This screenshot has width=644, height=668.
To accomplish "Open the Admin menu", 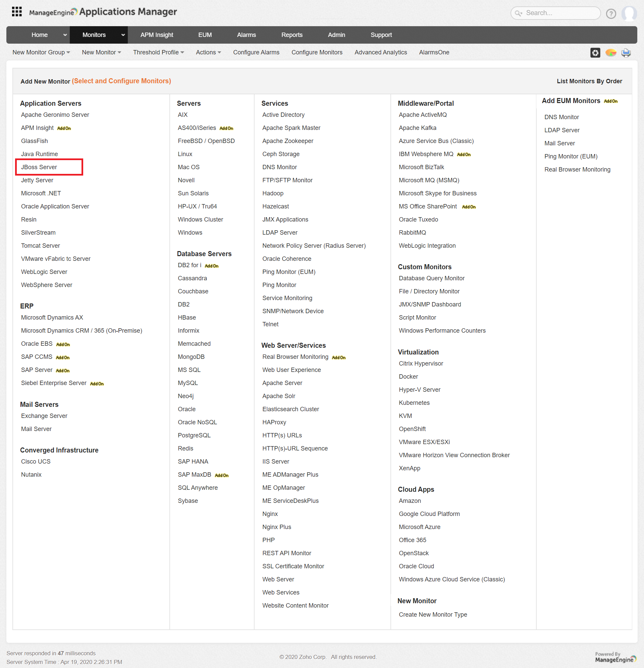I will pyautogui.click(x=336, y=35).
